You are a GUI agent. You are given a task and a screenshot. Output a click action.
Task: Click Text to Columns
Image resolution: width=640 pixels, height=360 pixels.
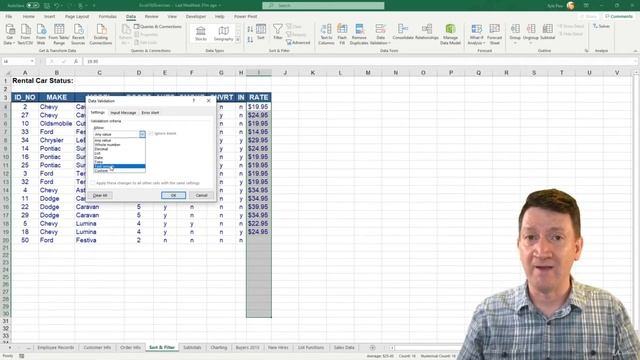coord(326,34)
